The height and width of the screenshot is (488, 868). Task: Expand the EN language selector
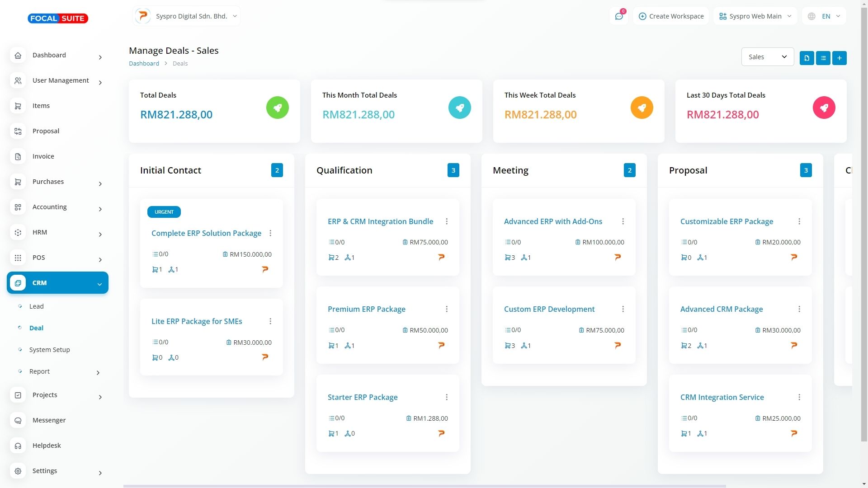click(824, 16)
